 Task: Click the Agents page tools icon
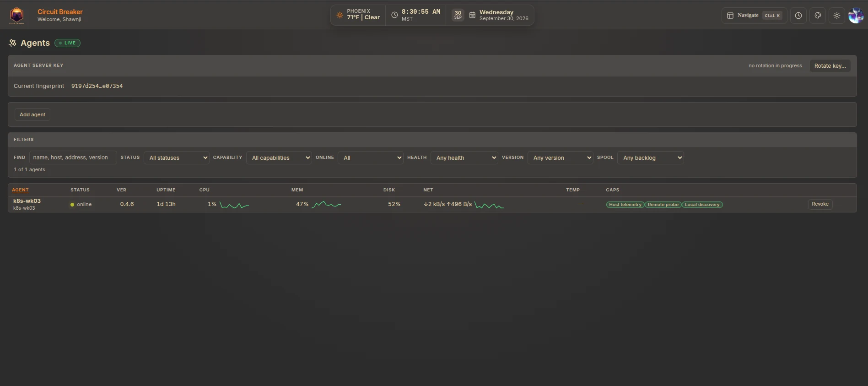click(x=12, y=43)
